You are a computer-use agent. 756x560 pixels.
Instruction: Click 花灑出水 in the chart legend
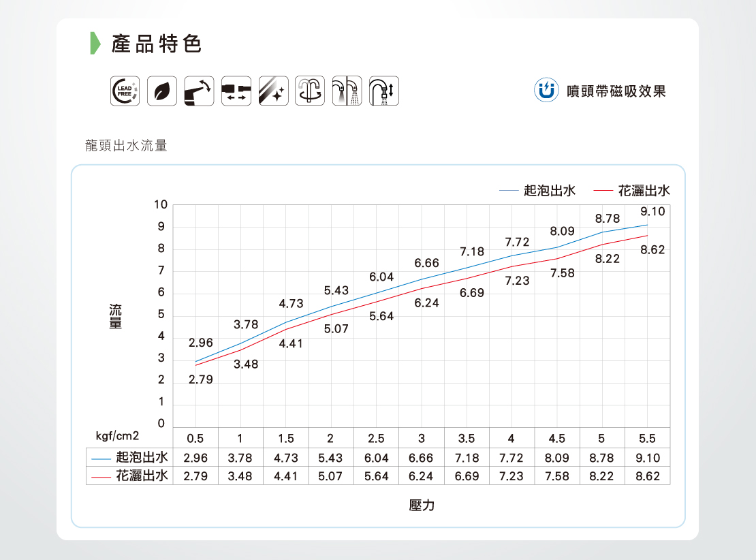(644, 191)
